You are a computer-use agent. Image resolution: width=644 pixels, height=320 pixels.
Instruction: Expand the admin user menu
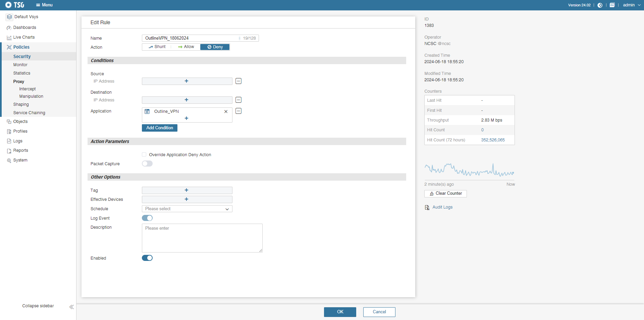632,5
